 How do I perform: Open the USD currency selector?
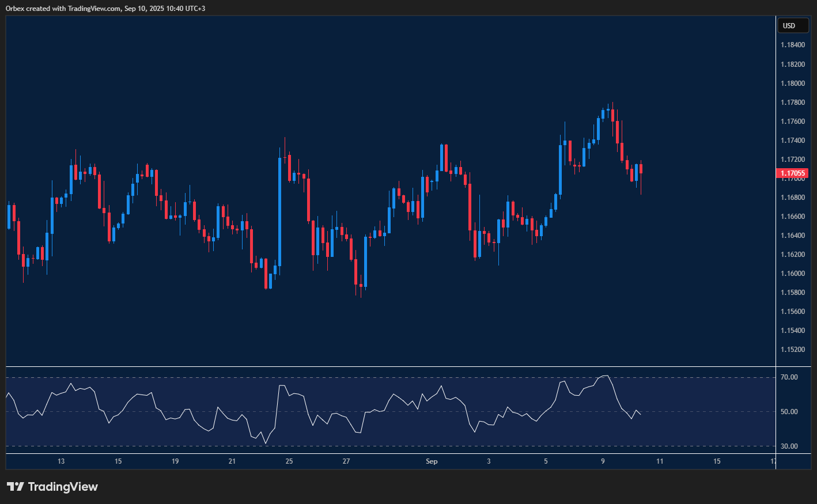coord(793,25)
